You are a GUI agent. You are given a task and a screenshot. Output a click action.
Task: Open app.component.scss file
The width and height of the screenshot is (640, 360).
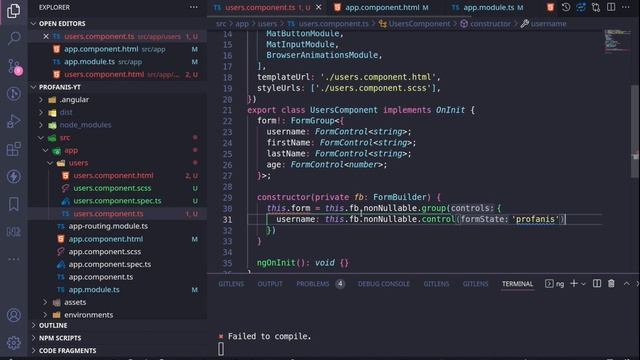(x=104, y=251)
